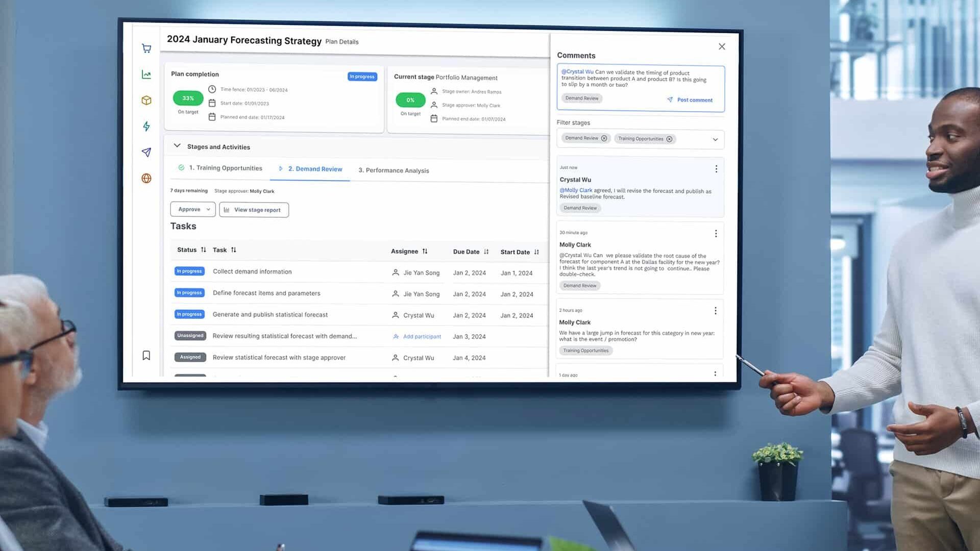The width and height of the screenshot is (980, 551).
Task: Open the paper plane sidebar icon
Action: (x=146, y=152)
